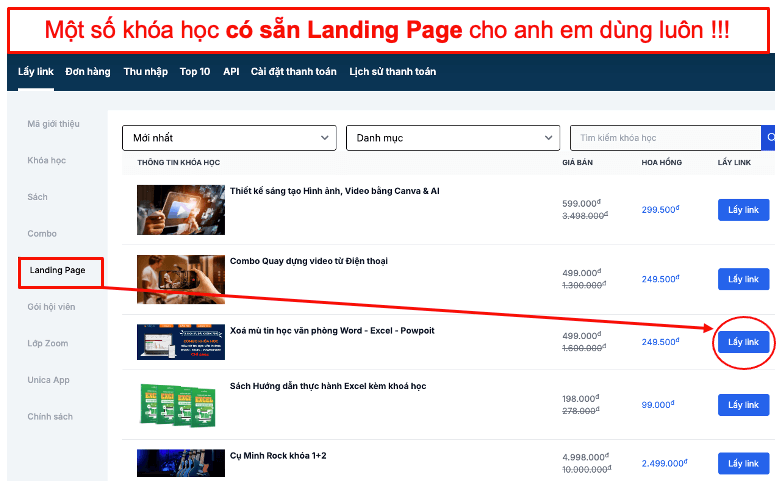Screen dimensions: 778x481
Task: Click THÔNG TIN KHÓA HỌC column header
Action: point(179,162)
